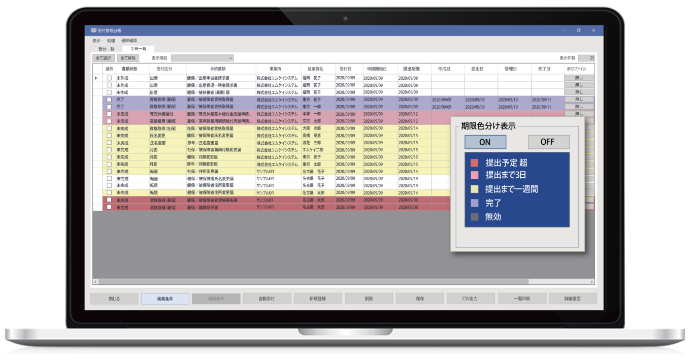
Task: Turn ON the 期限色分け表示 deadline coloring
Action: tap(485, 142)
